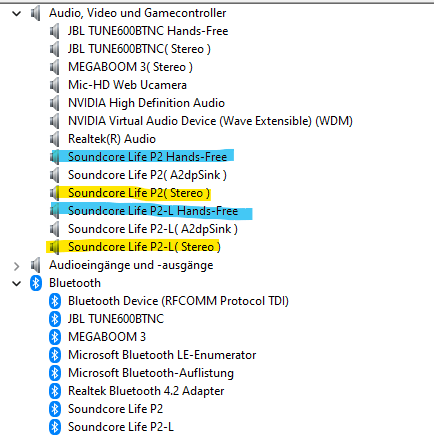Click the speaker icon beside Realtek(R) Audio
The image size is (434, 438).
(54, 139)
